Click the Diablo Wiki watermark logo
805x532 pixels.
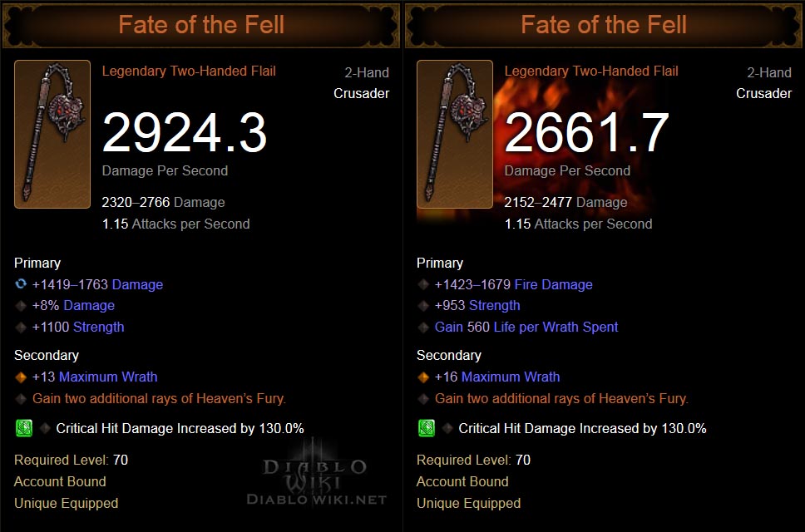(315, 472)
